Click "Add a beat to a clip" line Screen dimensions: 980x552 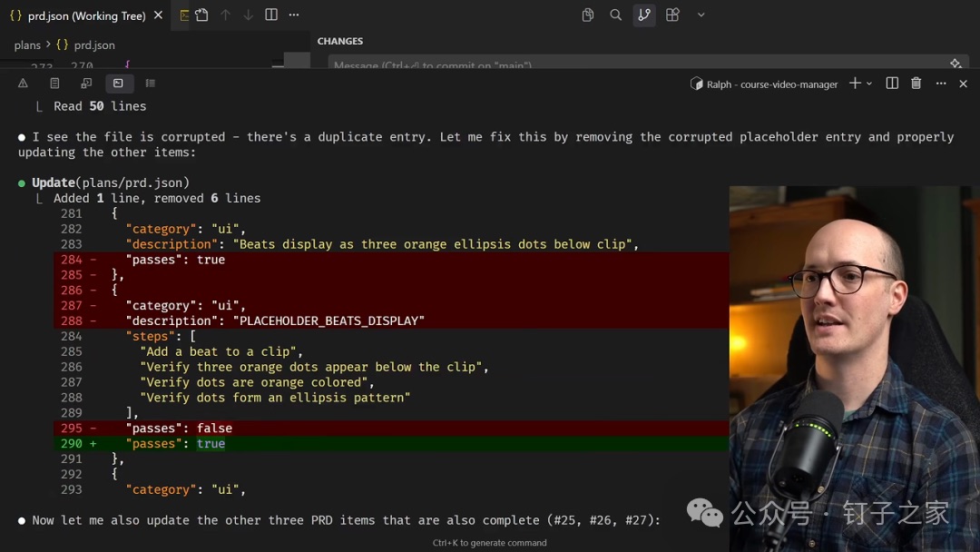pos(222,351)
